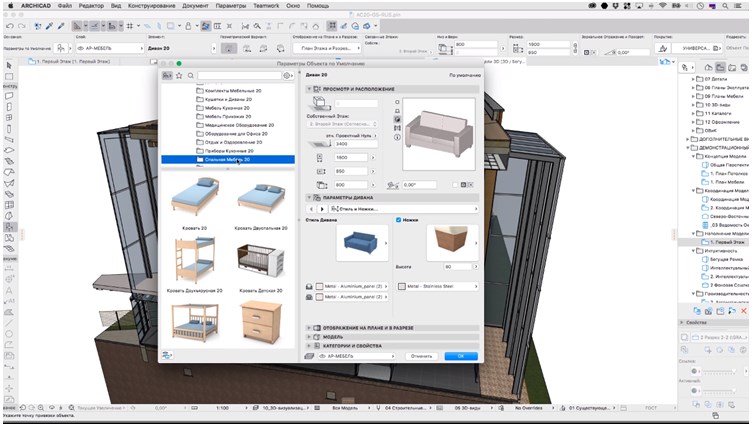This screenshot has height=425, width=753.
Task: Select the Arrow tool in the toolbox
Action: [9, 65]
